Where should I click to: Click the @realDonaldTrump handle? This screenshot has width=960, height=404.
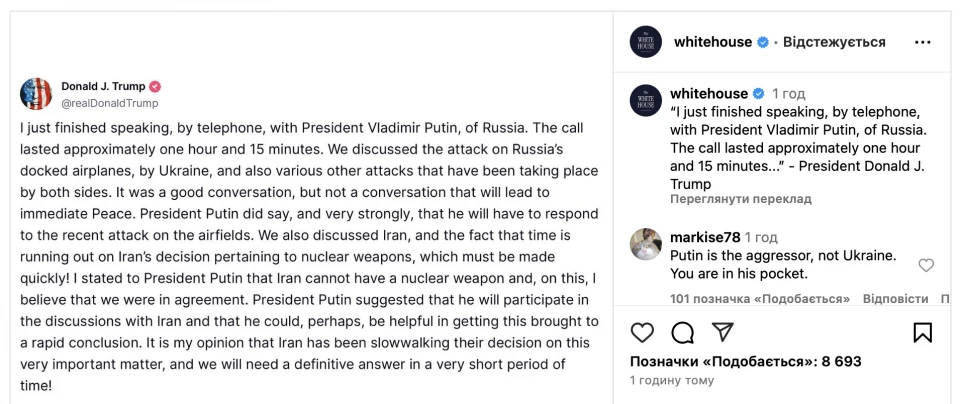pos(110,103)
